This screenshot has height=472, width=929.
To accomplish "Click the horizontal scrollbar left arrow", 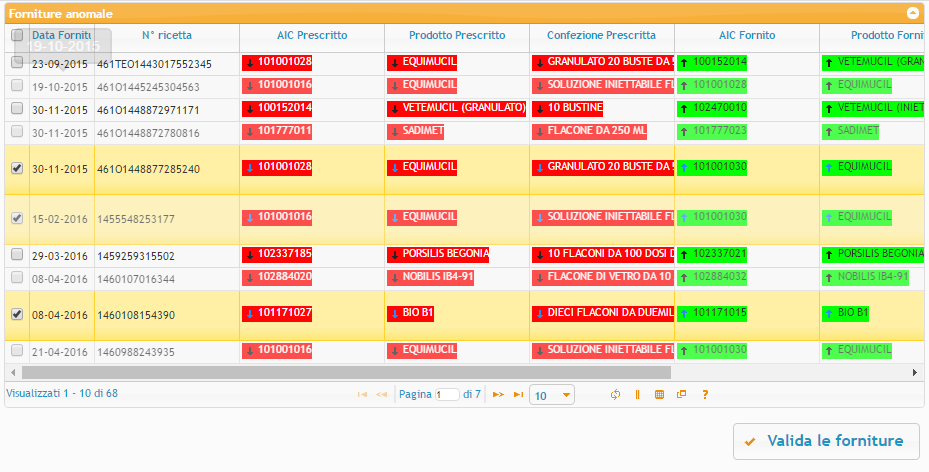I will (x=13, y=373).
